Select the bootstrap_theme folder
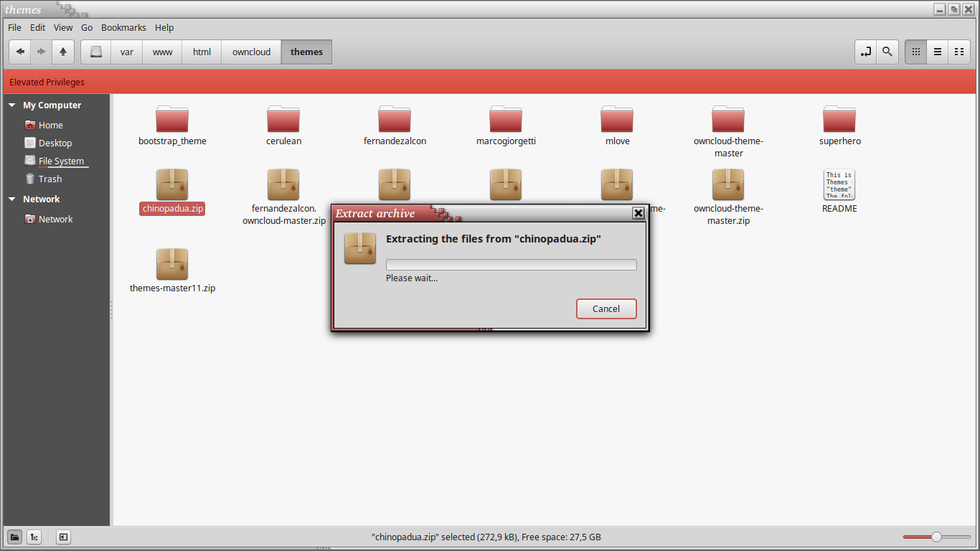Screen dimensions: 980x551 172,125
